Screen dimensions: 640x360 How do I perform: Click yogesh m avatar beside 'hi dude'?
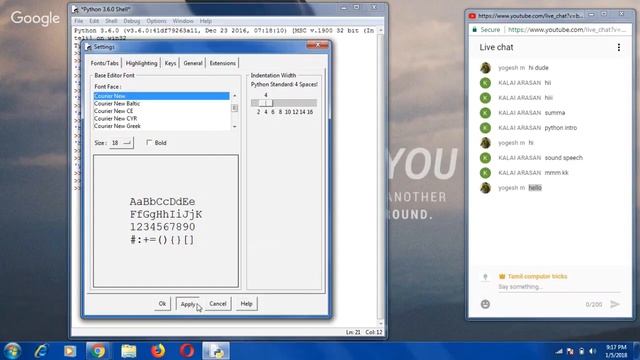(x=485, y=68)
